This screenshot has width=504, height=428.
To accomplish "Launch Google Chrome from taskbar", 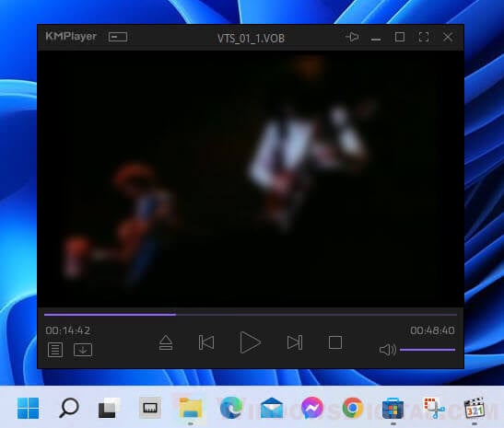I will (353, 408).
